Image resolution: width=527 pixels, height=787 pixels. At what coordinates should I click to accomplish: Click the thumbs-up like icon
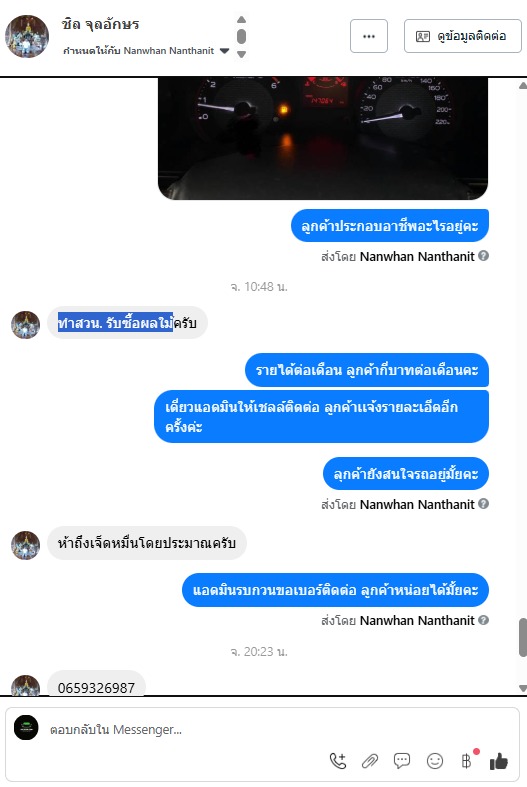499,761
